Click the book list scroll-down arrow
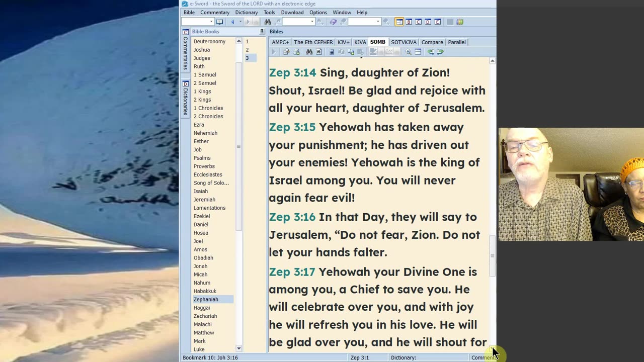This screenshot has width=644, height=362. pyautogui.click(x=238, y=348)
